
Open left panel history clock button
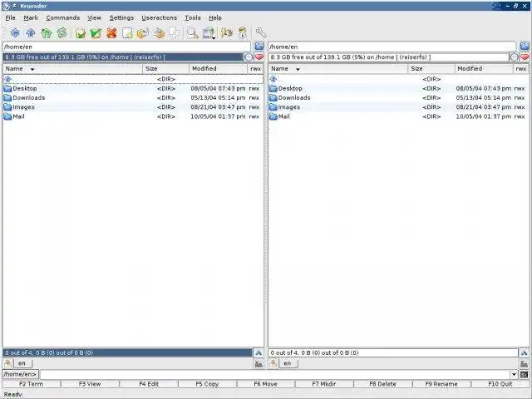point(249,57)
